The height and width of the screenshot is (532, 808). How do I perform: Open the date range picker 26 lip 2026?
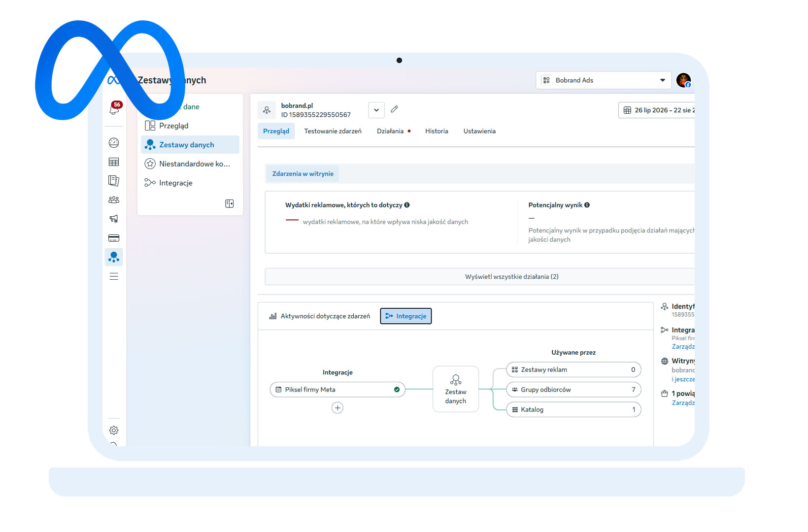(657, 110)
